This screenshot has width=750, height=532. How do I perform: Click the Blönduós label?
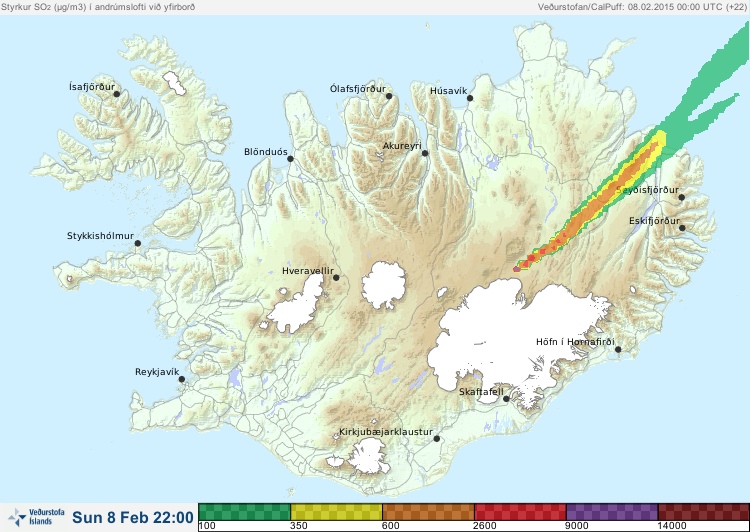[265, 152]
